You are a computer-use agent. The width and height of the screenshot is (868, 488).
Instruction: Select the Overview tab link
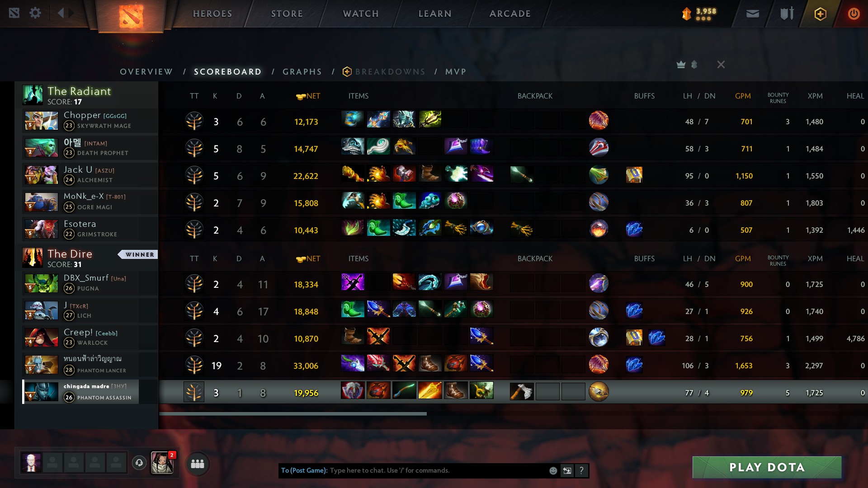[146, 72]
